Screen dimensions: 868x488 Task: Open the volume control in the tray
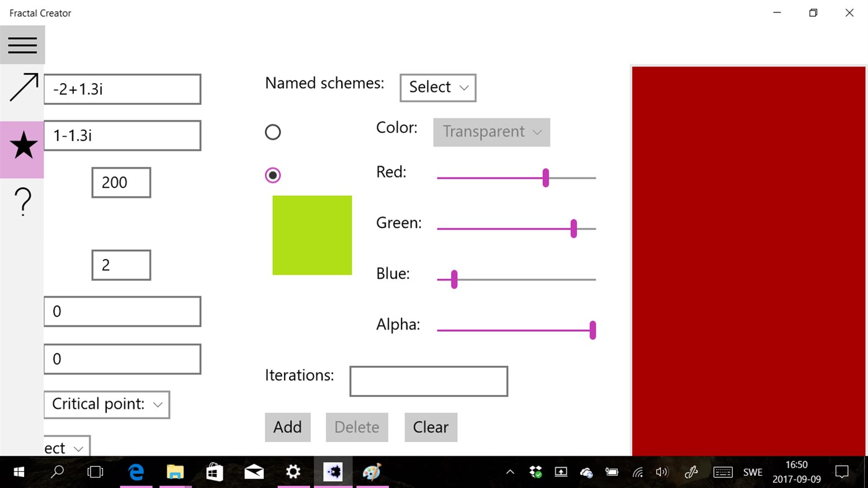[x=661, y=472]
